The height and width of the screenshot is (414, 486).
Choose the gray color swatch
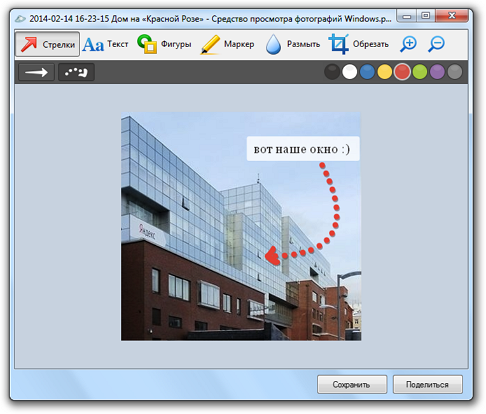[x=455, y=72]
